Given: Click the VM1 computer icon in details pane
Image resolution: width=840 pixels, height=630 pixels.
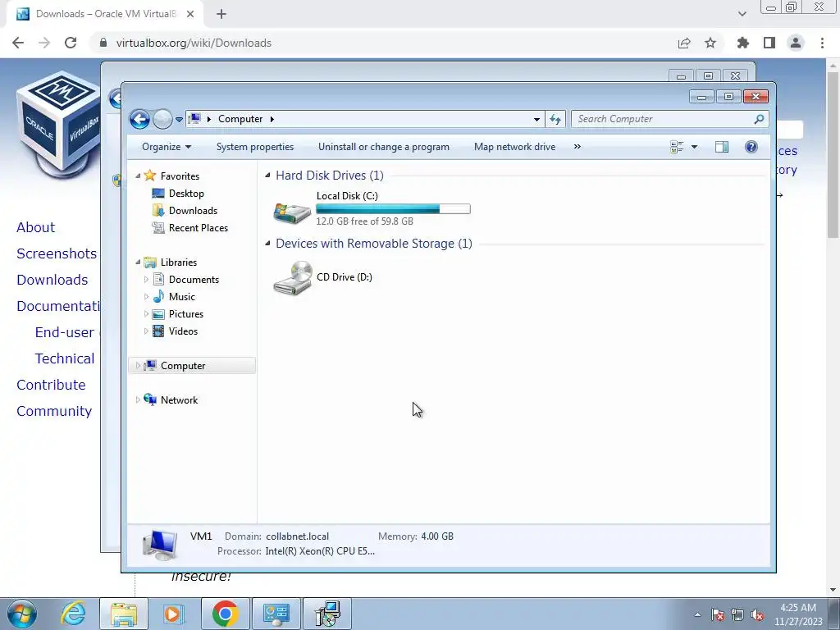Looking at the screenshot, I should pyautogui.click(x=160, y=545).
